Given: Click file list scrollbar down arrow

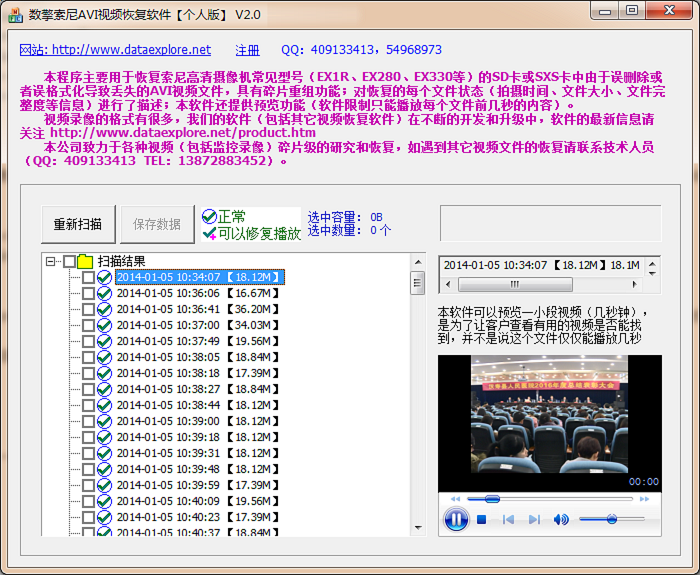Looking at the screenshot, I should (418, 528).
